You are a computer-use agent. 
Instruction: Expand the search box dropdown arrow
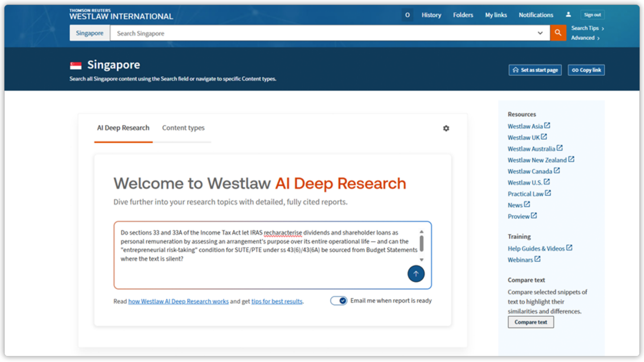[x=540, y=33]
